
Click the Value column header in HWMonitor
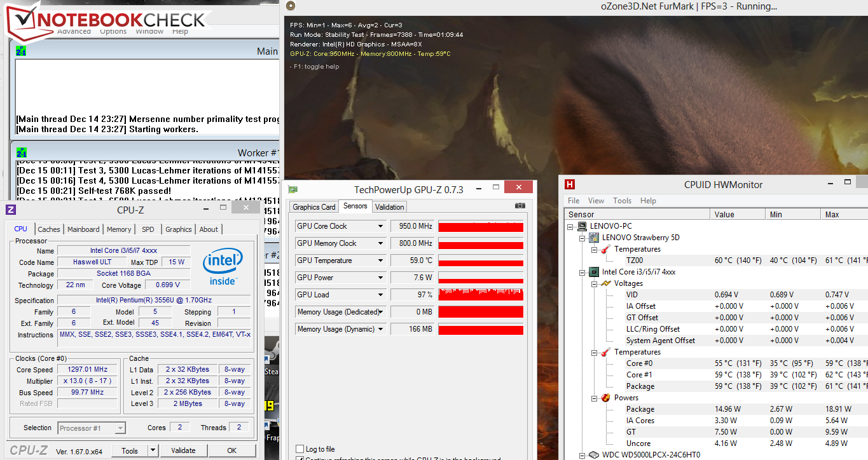738,215
